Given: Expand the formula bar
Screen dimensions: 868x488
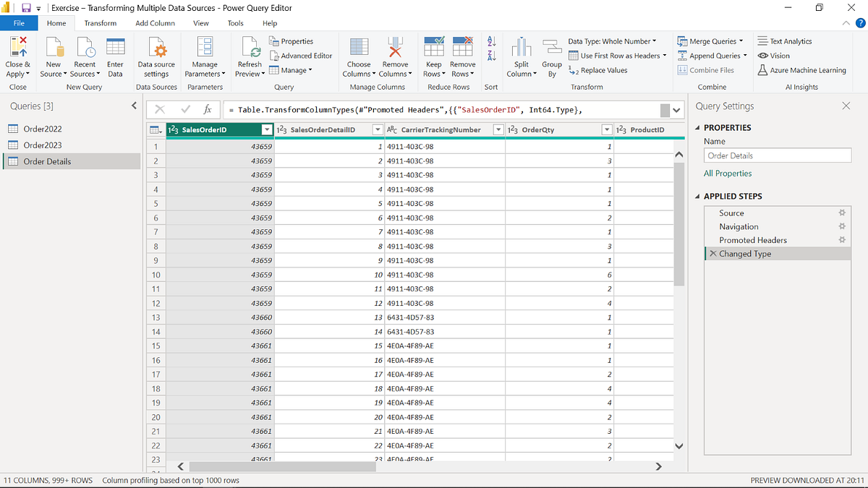Looking at the screenshot, I should (676, 110).
